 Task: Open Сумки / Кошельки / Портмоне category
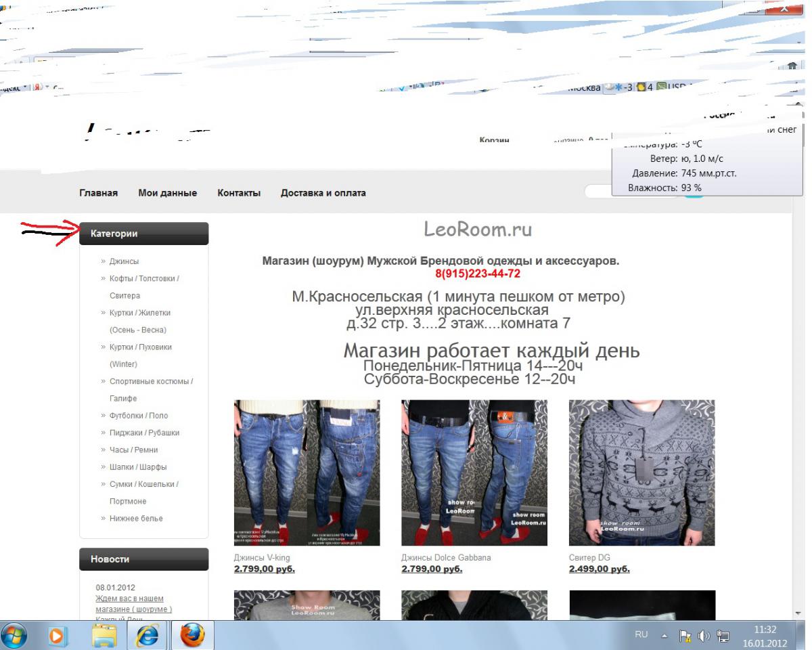point(144,493)
